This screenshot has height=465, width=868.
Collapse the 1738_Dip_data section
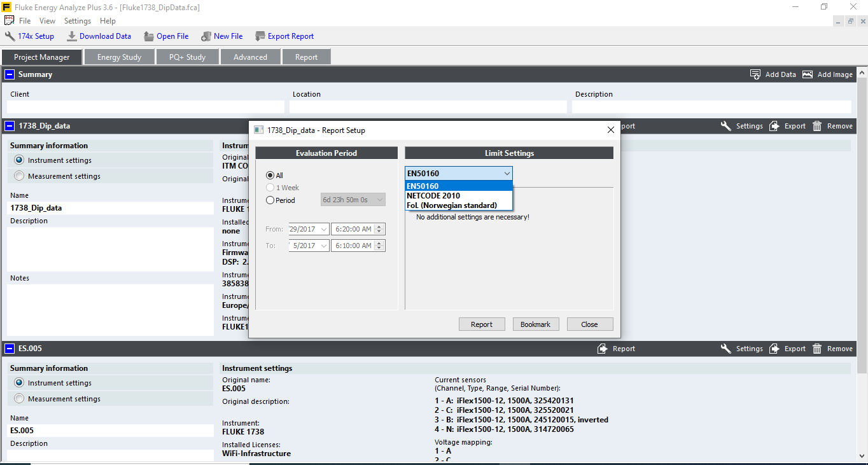point(10,126)
